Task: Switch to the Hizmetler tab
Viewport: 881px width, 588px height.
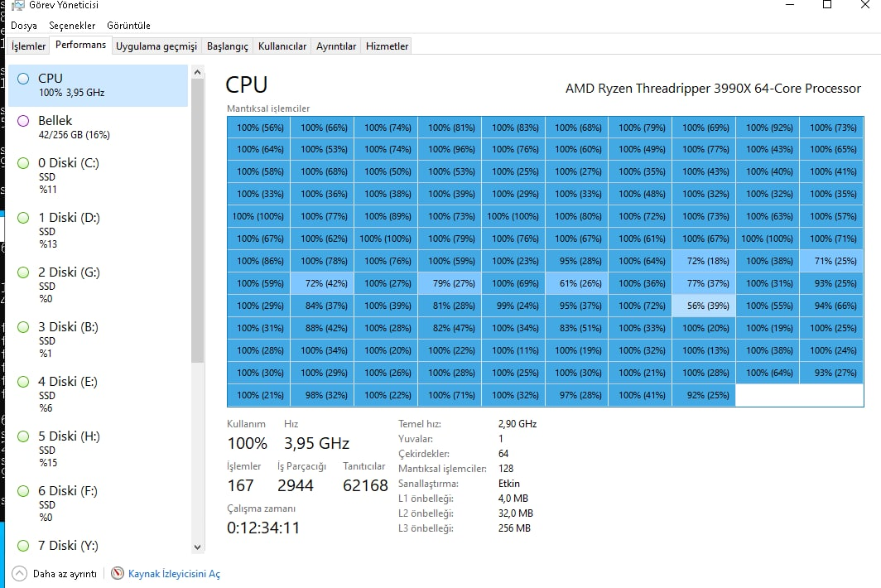Action: (386, 46)
